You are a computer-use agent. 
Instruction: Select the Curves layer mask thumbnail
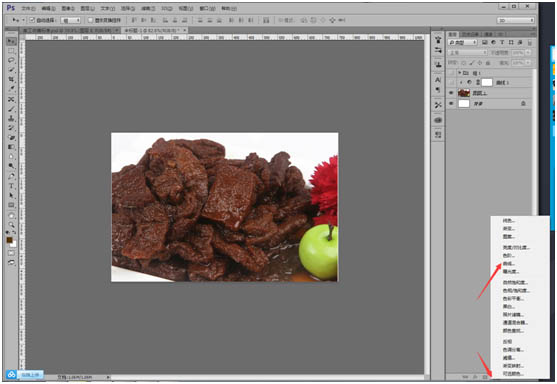click(487, 82)
